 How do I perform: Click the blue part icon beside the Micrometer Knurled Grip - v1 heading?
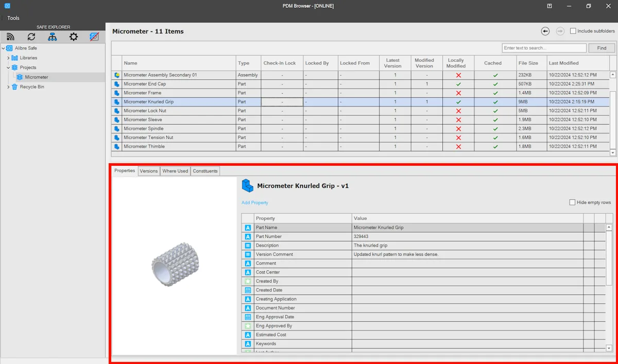pos(248,185)
